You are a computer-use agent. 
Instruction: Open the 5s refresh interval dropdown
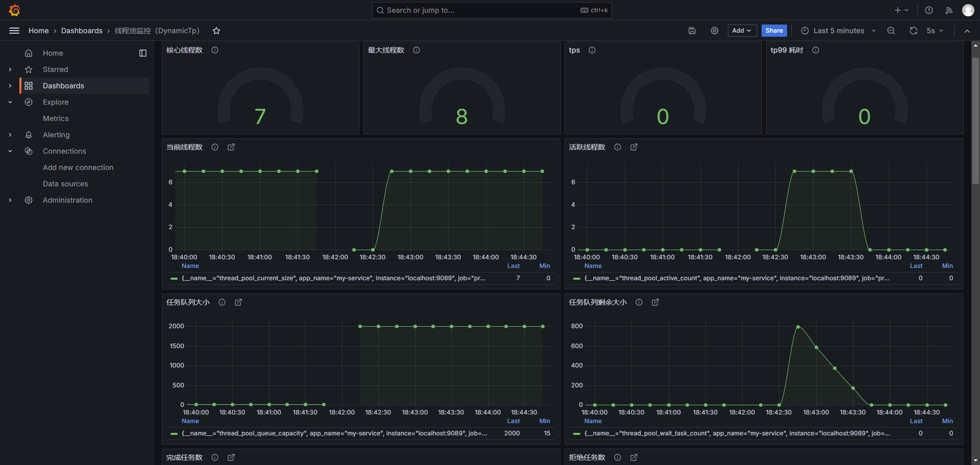tap(935, 31)
